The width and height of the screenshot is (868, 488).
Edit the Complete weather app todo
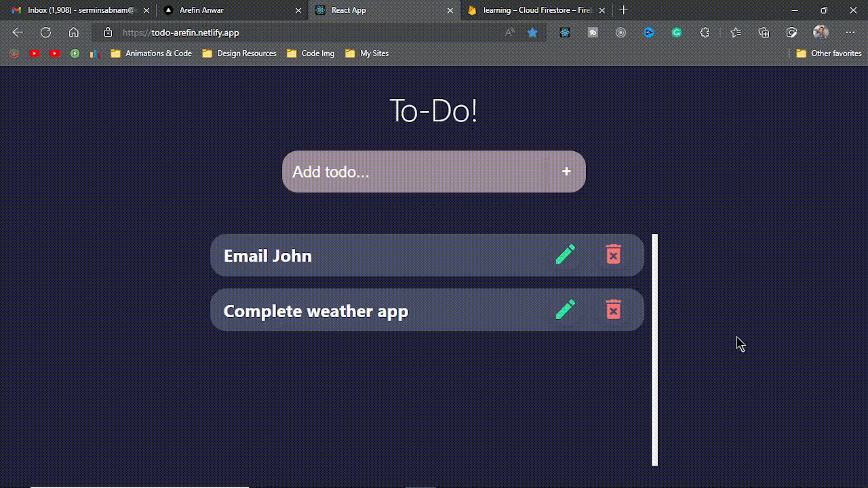(x=565, y=310)
